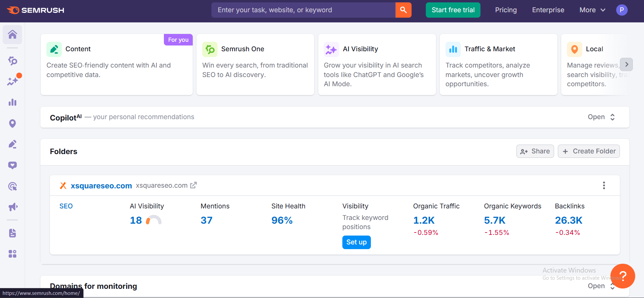Click the Traffic & Market card chart icon
This screenshot has width=644, height=298.
click(453, 49)
